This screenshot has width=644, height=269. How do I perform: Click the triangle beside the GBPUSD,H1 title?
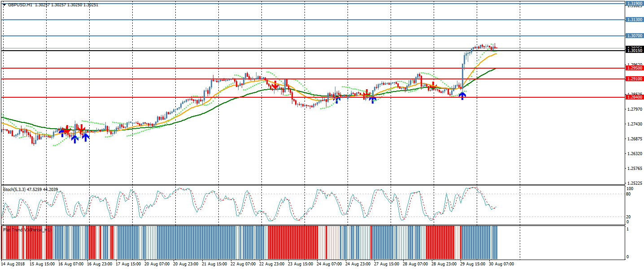(x=4, y=4)
